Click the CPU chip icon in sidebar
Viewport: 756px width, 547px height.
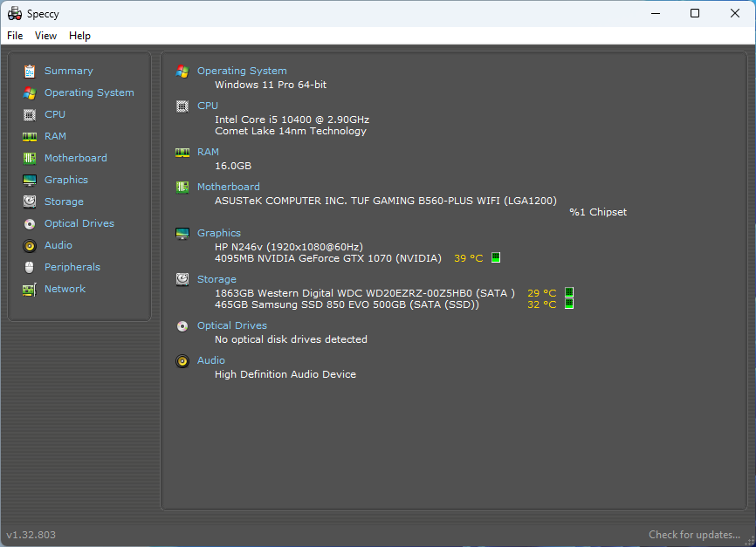(30, 115)
